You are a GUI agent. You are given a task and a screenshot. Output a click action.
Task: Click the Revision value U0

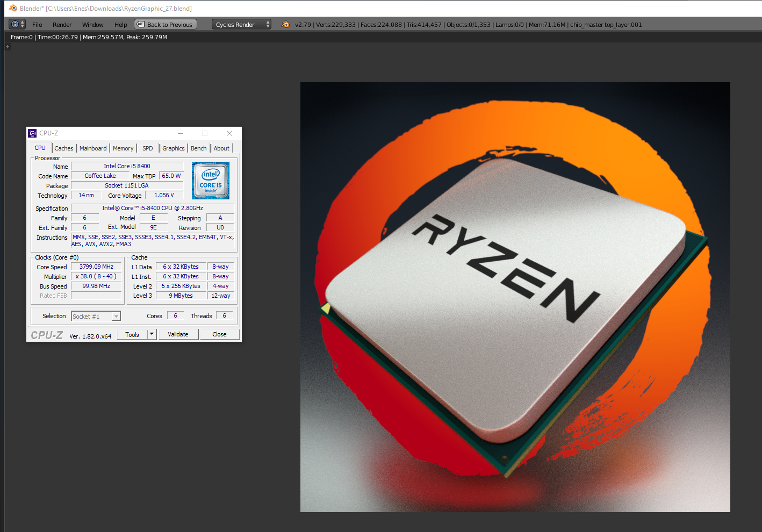coord(220,228)
